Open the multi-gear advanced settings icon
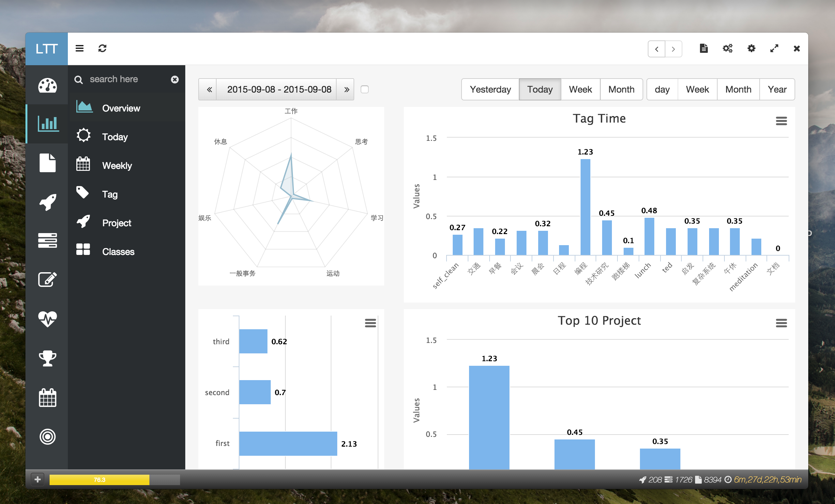The width and height of the screenshot is (835, 504). tap(727, 49)
